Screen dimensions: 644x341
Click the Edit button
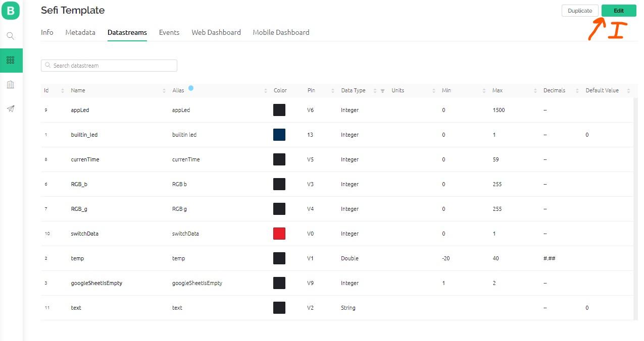click(x=619, y=11)
